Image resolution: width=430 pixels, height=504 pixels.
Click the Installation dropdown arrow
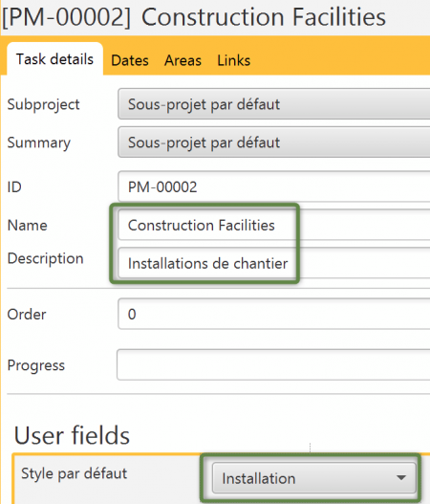(401, 477)
